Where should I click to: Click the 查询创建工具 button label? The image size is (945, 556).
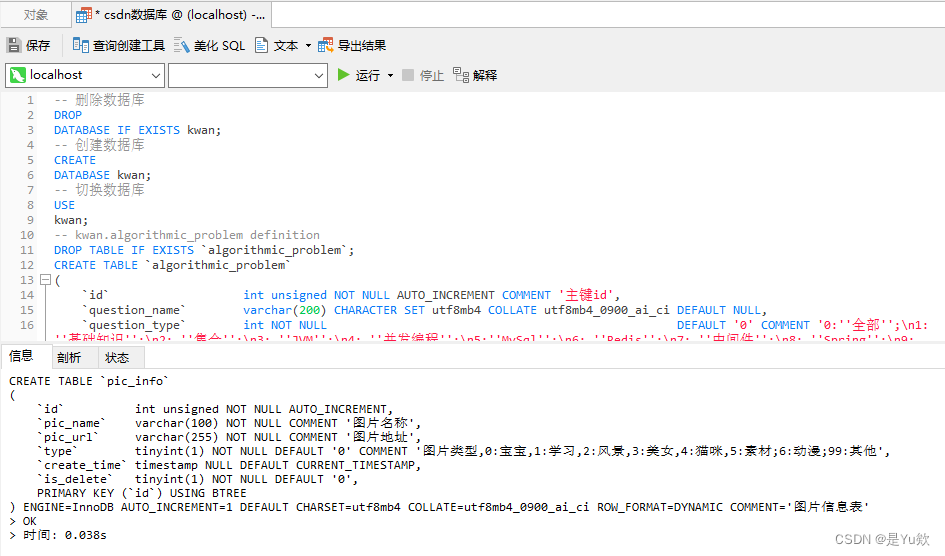pos(129,46)
